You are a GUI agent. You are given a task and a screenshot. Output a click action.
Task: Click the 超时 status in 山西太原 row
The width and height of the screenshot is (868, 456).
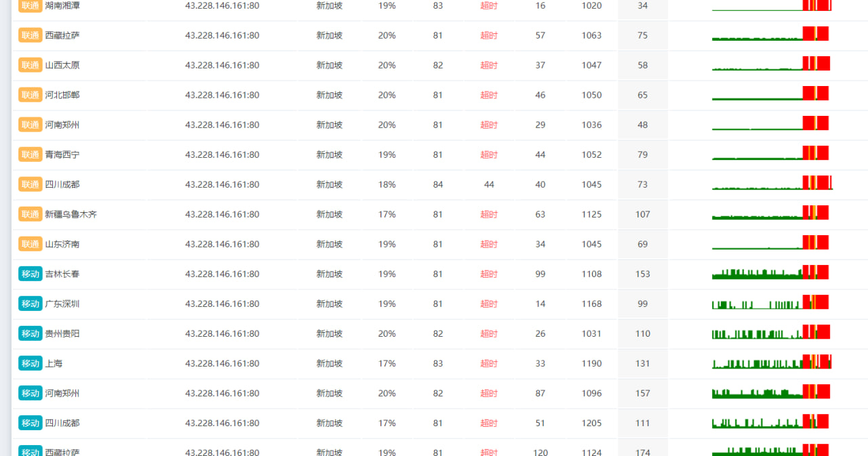489,65
